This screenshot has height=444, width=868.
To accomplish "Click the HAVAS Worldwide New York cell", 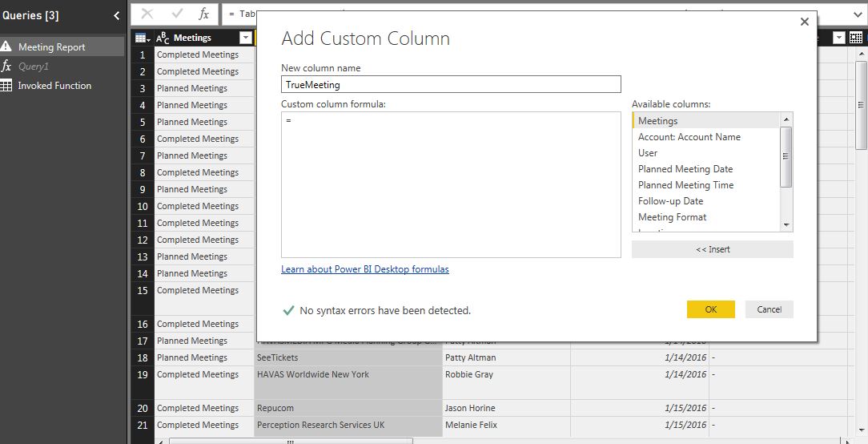I will tap(348, 382).
